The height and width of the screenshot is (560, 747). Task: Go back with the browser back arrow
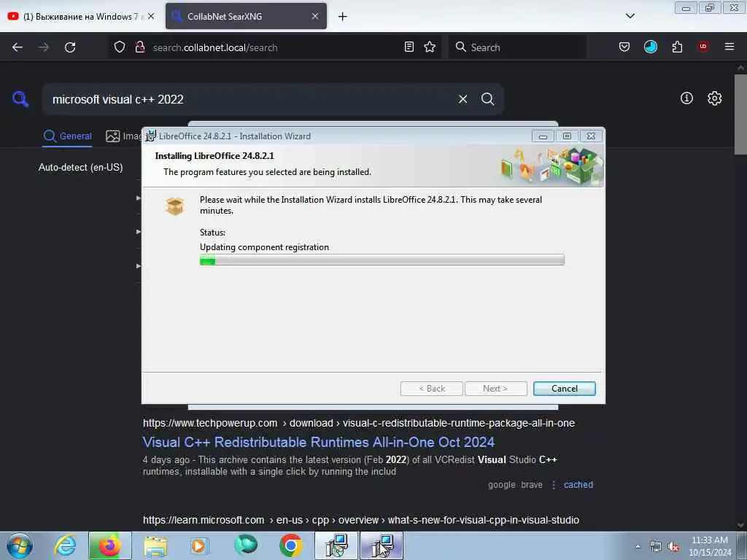pos(18,47)
